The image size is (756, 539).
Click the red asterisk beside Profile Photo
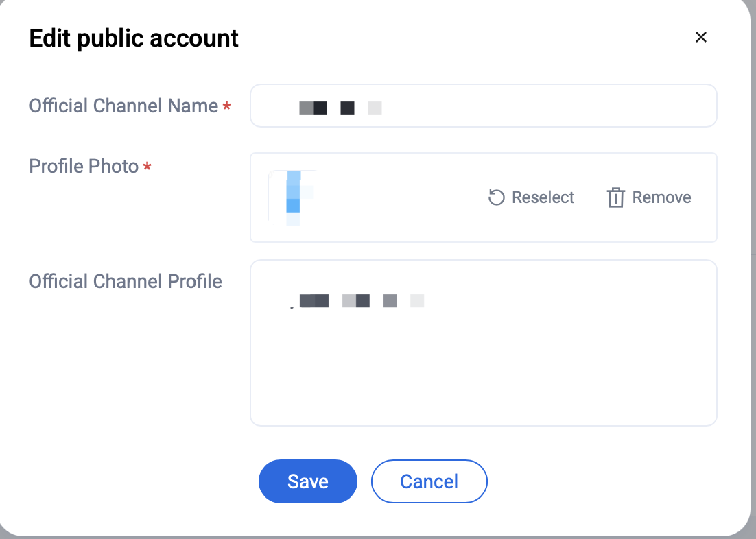tap(147, 168)
